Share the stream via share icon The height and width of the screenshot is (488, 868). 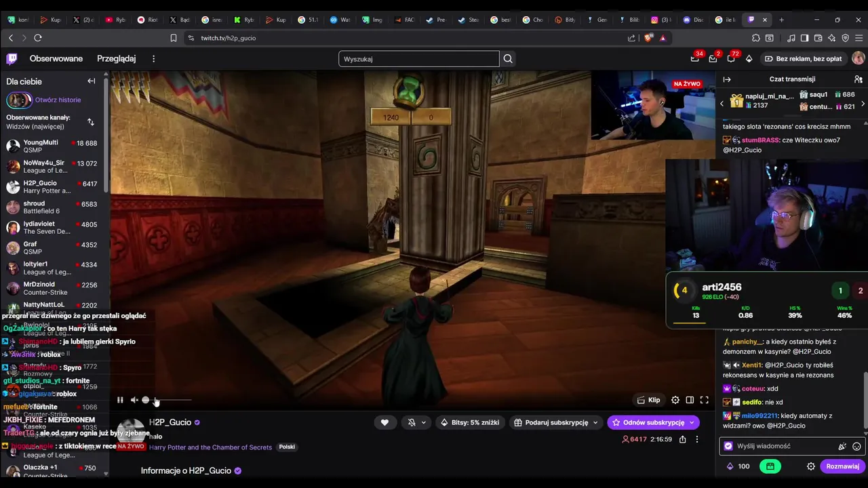click(682, 439)
